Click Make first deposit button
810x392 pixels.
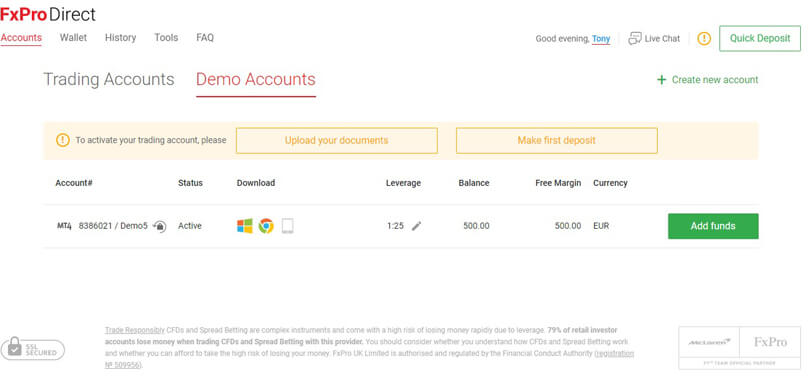coord(556,140)
